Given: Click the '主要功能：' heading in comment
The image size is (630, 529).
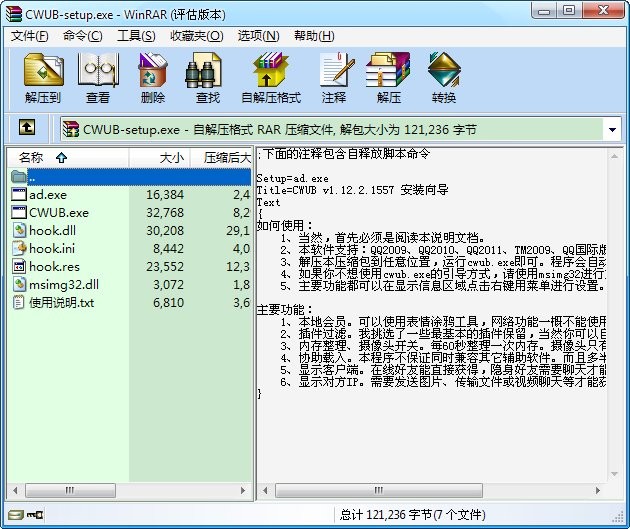Looking at the screenshot, I should tap(285, 310).
